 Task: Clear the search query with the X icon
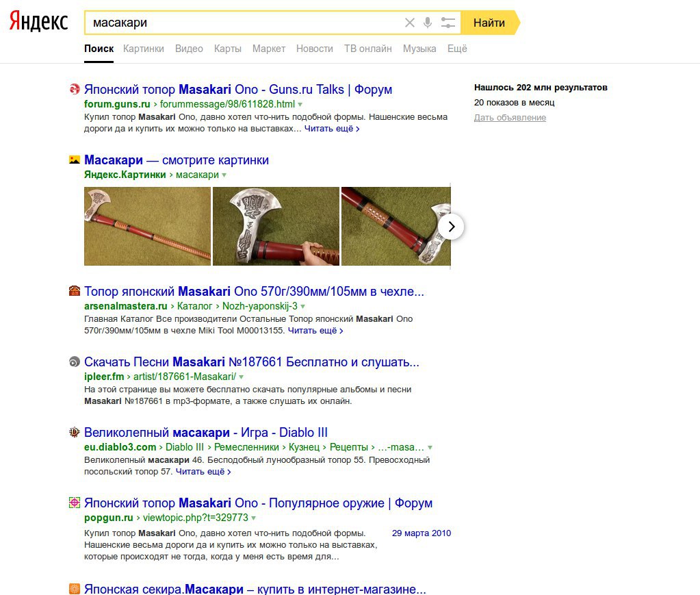(x=409, y=23)
